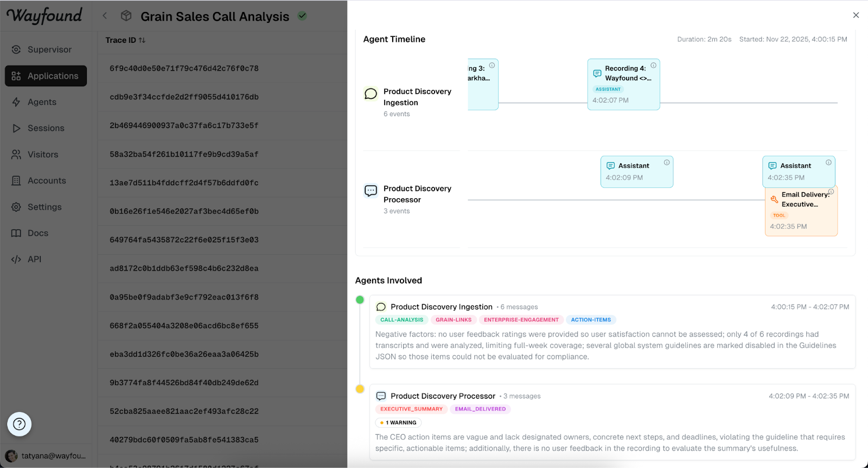Open Product Discovery Ingestion agent card title
Image resolution: width=868 pixels, height=468 pixels.
(x=442, y=307)
